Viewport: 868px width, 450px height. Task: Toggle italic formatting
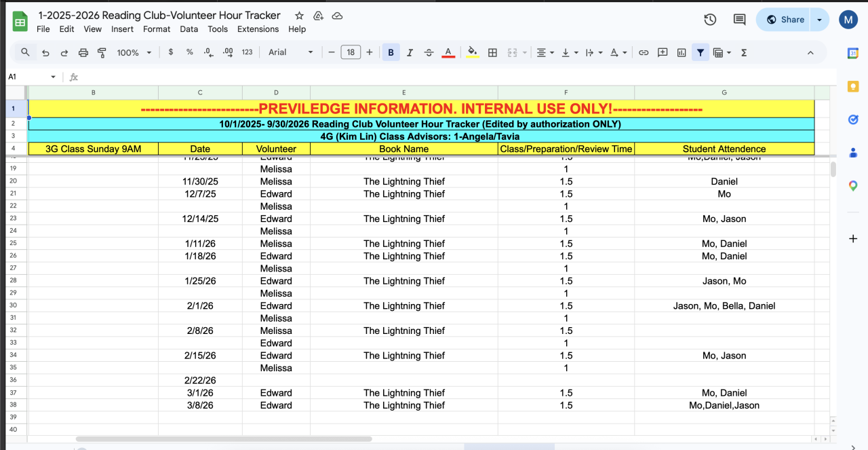pos(410,52)
